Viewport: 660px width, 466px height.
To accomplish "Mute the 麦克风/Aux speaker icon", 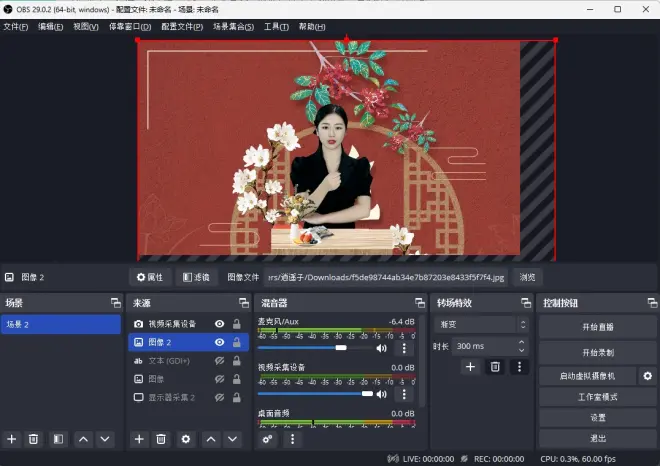I will pyautogui.click(x=381, y=349).
